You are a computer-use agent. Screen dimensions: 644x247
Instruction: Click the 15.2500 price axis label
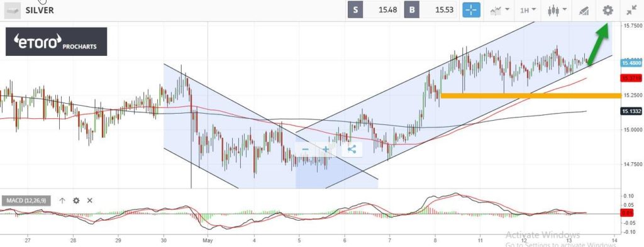tap(633, 95)
